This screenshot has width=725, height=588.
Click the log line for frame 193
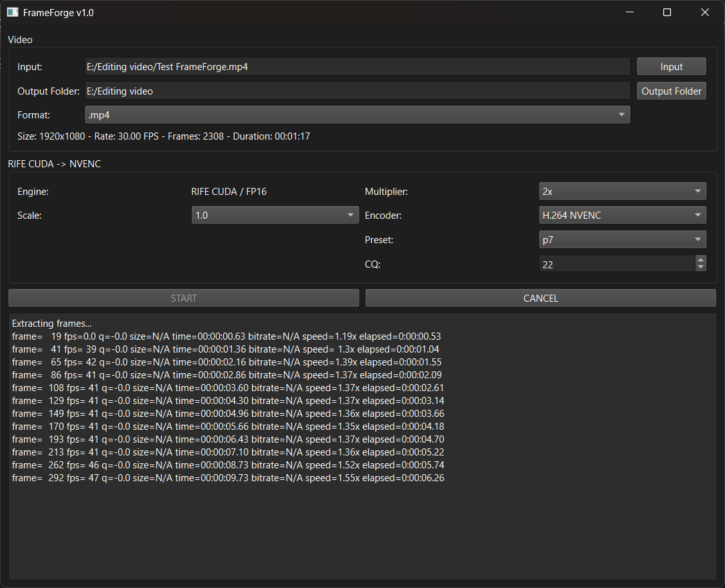tap(228, 439)
